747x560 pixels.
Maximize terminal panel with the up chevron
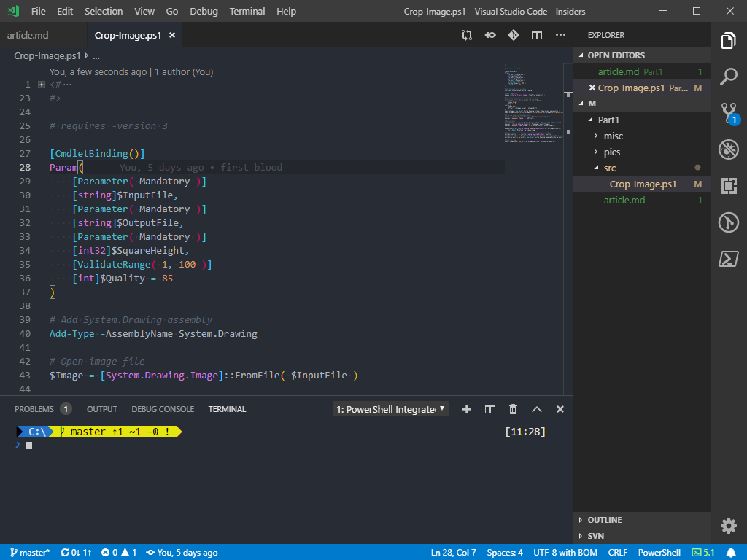[x=537, y=409]
